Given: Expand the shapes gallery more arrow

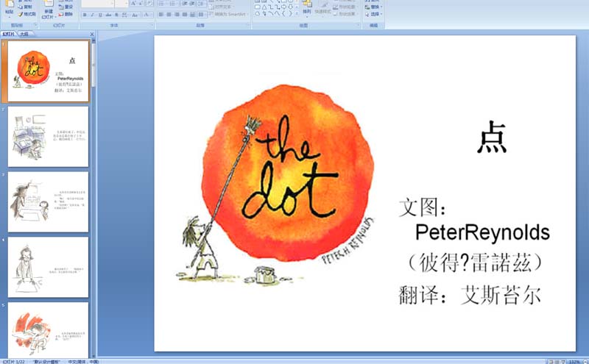Looking at the screenshot, I should click(297, 13).
